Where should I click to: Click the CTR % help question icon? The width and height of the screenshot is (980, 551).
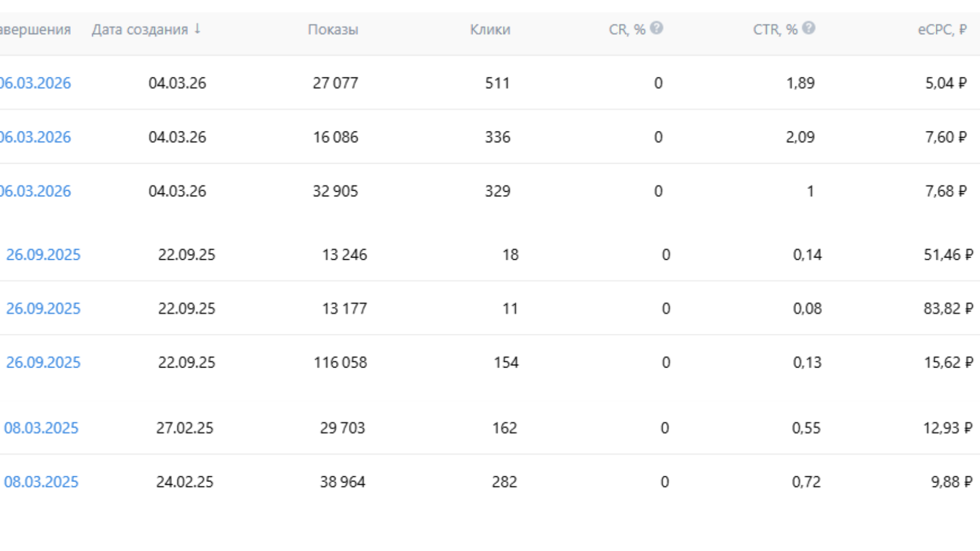click(x=808, y=28)
